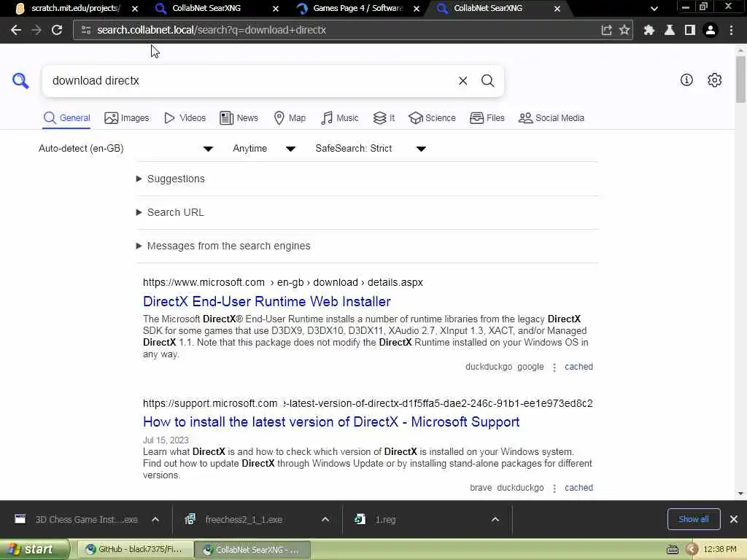Click Show all downloads button
Image resolution: width=747 pixels, height=560 pixels.
[x=694, y=519]
